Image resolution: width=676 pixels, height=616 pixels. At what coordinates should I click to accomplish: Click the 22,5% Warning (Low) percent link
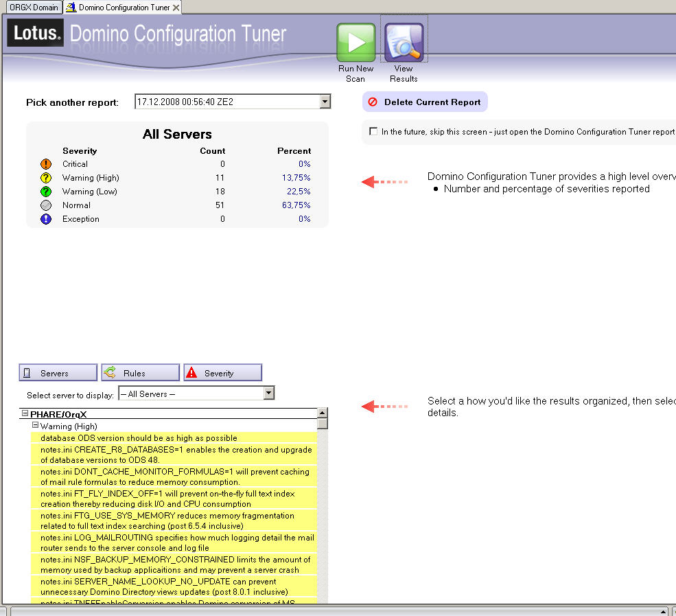point(299,192)
